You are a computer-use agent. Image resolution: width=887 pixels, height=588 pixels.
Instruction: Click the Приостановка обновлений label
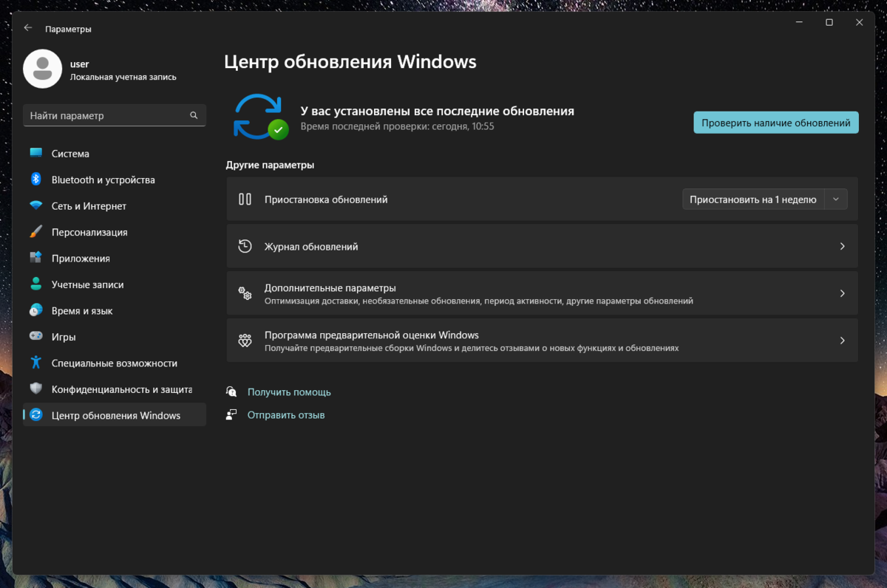click(326, 199)
